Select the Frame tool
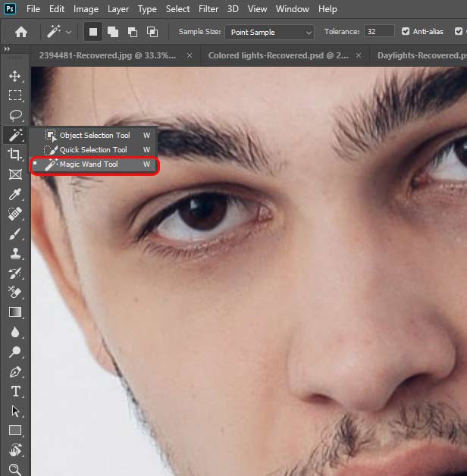 [15, 174]
